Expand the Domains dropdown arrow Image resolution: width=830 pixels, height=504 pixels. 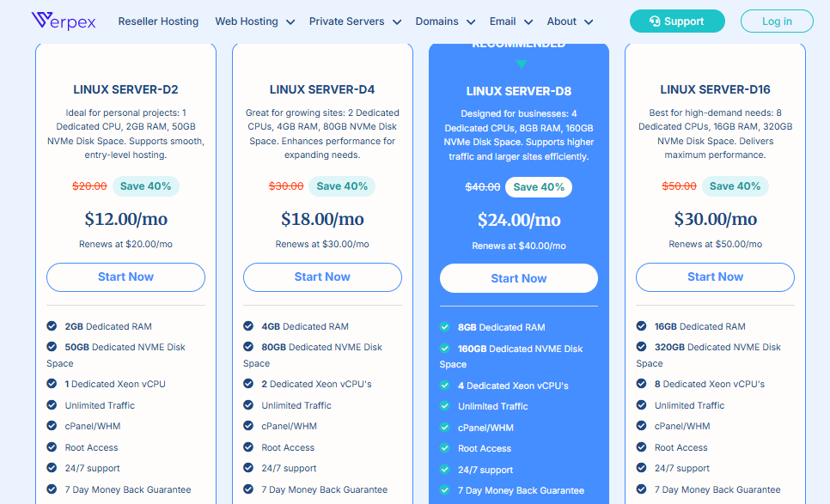tap(471, 22)
